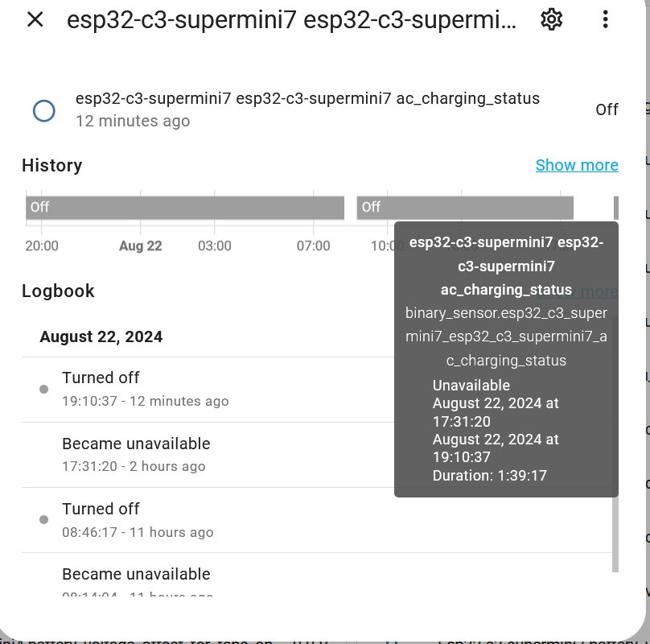Viewport: 650px width, 644px height.
Task: Click the second Off history bar
Action: coord(464,208)
